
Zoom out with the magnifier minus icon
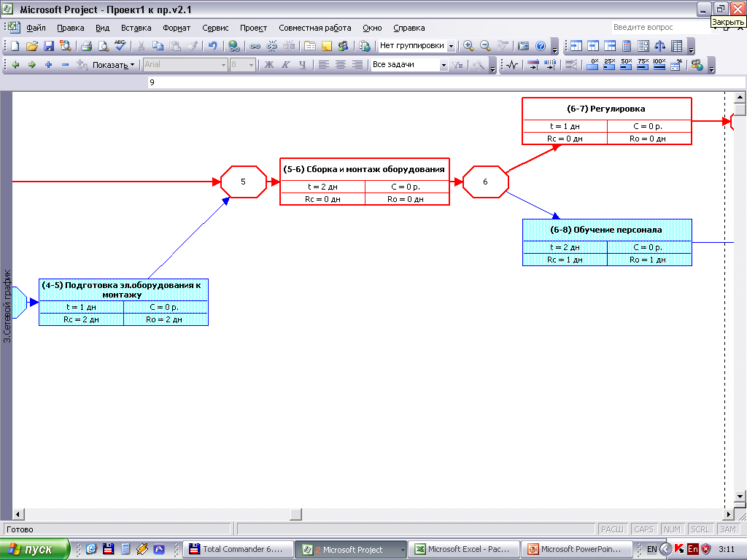point(485,46)
